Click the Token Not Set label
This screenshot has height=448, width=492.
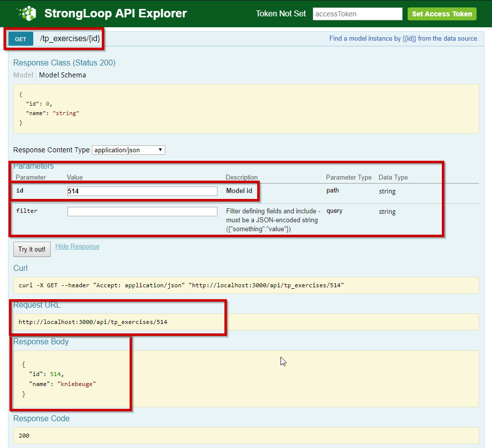click(281, 14)
